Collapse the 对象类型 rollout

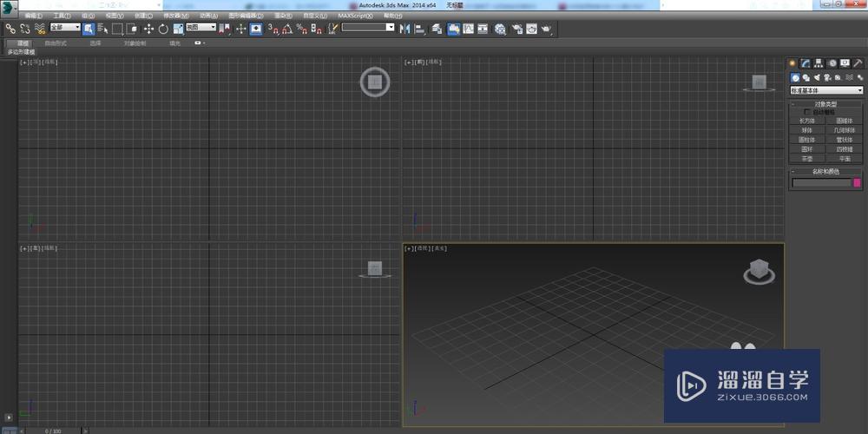826,104
